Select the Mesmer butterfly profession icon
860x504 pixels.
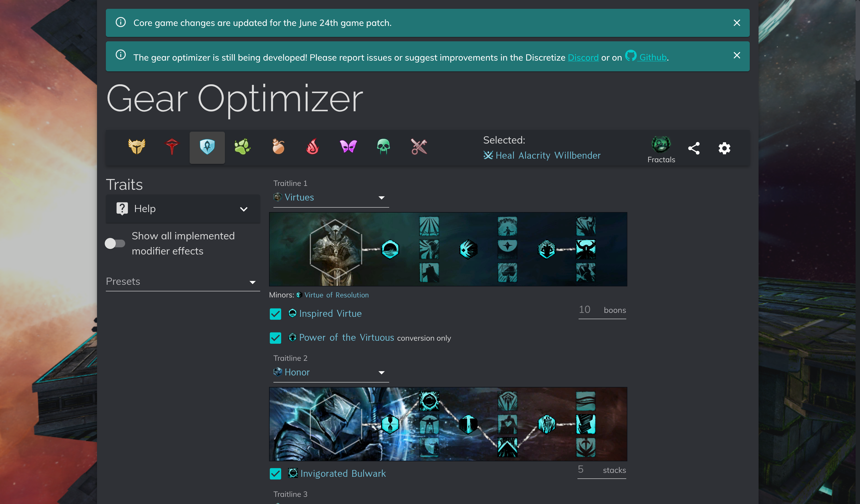click(348, 147)
